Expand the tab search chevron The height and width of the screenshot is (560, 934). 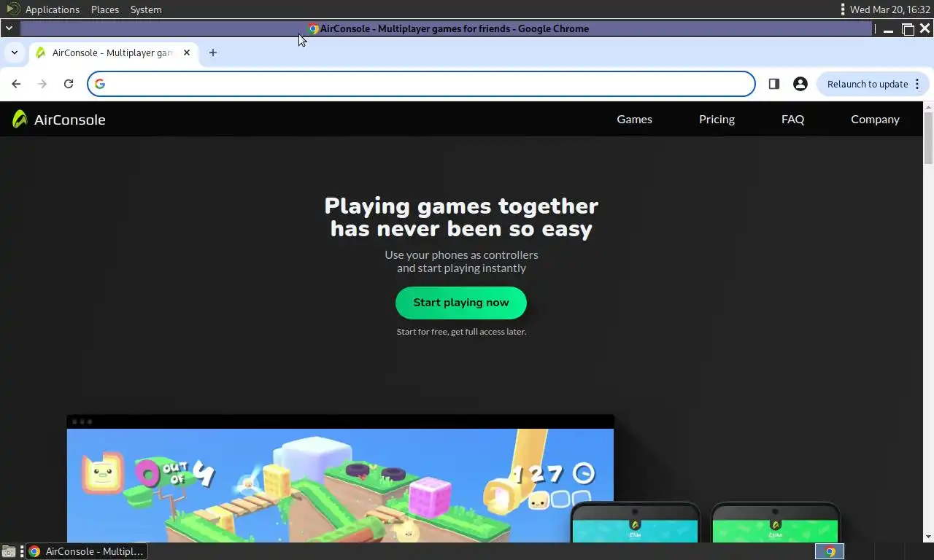14,52
